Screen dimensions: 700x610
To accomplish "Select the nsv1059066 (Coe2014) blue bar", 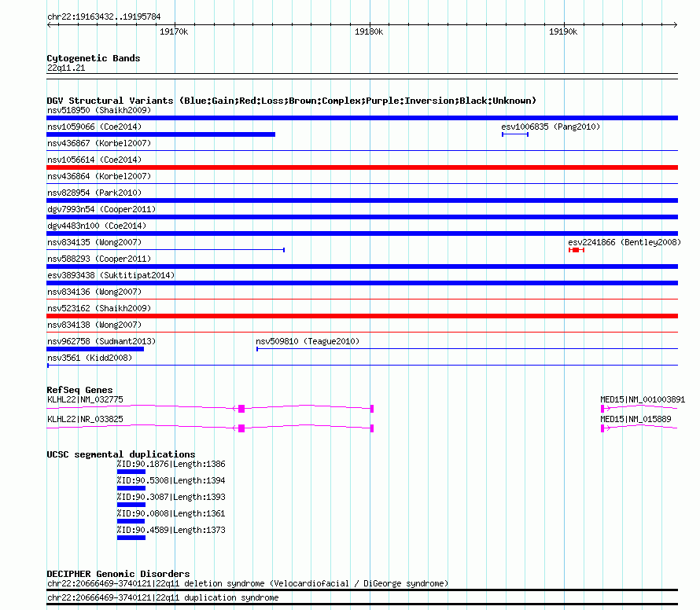I will [x=160, y=134].
